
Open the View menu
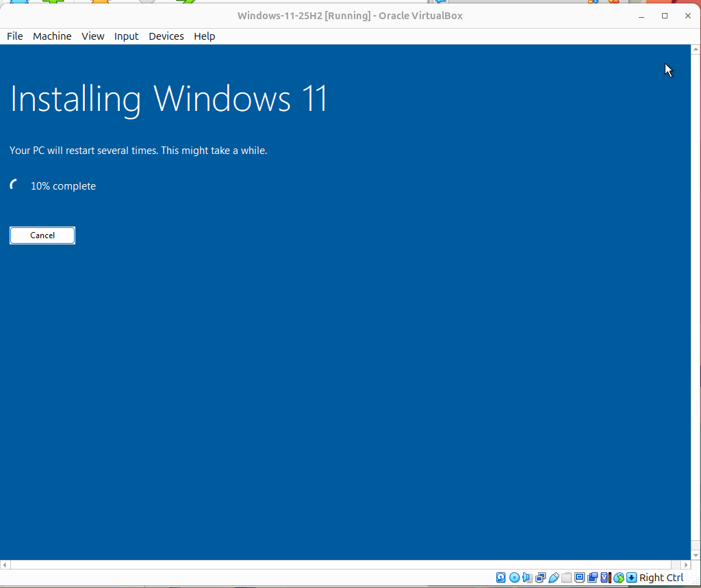click(x=92, y=36)
